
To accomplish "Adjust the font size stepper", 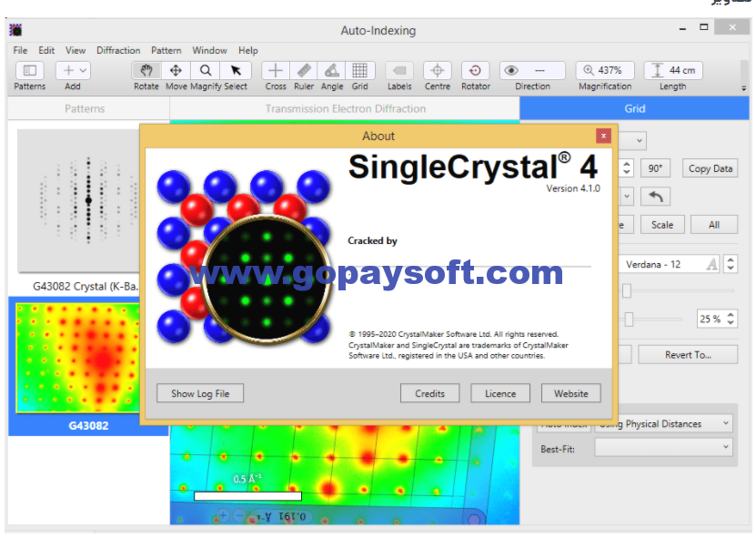I will pyautogui.click(x=731, y=264).
